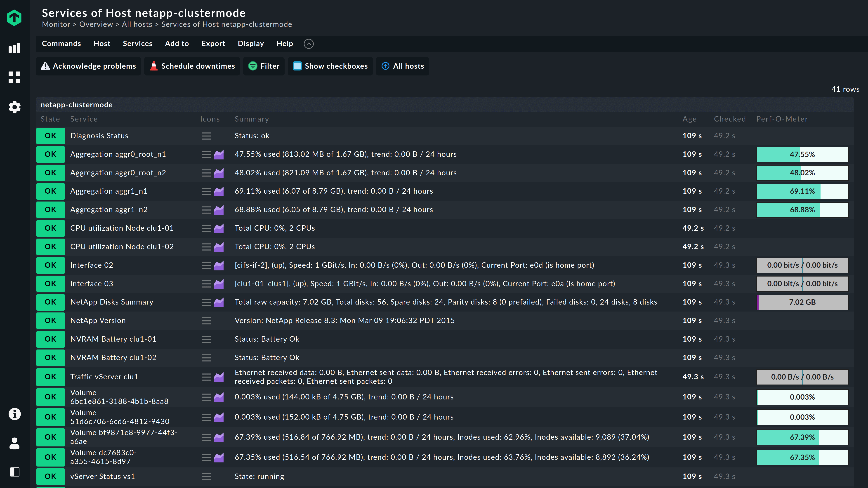This screenshot has width=868, height=488.
Task: Click the OK state of NetApp Version
Action: [x=51, y=321]
